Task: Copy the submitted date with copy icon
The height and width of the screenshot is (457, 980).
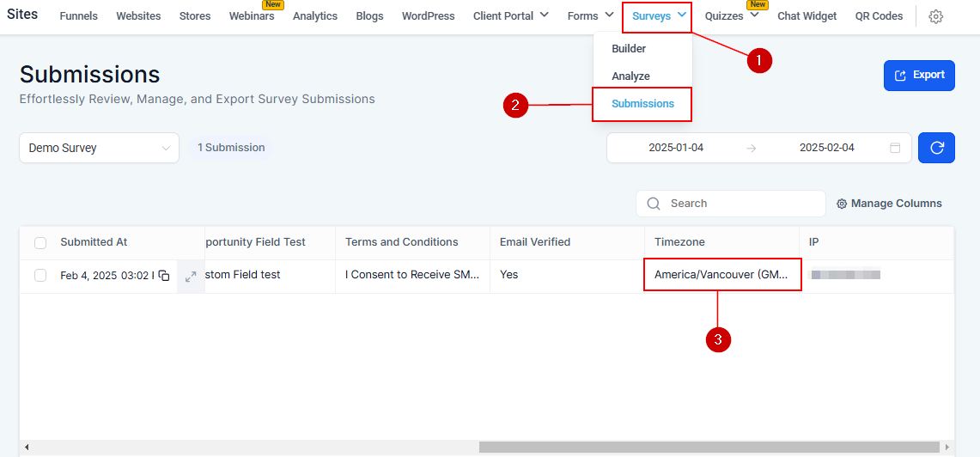Action: [164, 276]
